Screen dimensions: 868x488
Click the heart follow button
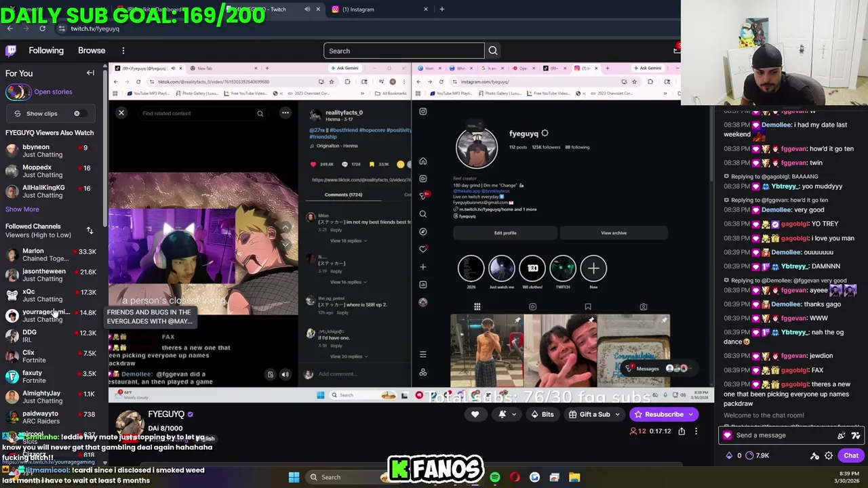pos(475,414)
